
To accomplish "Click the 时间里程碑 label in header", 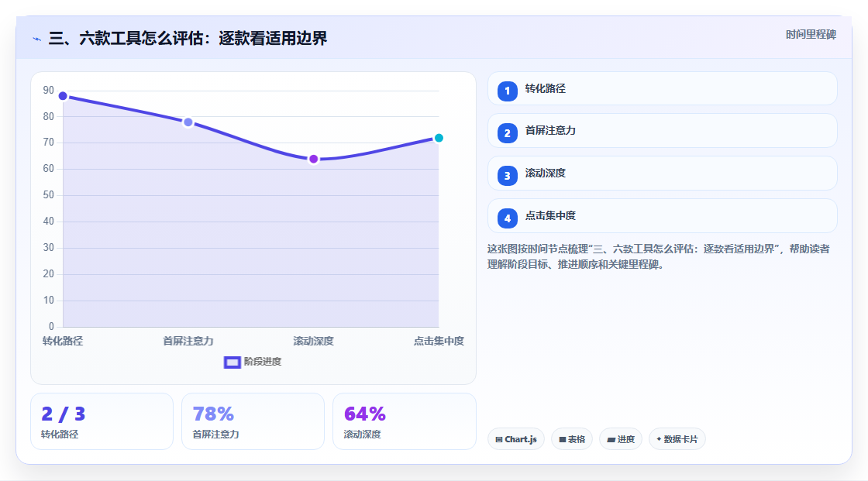I will click(x=811, y=34).
